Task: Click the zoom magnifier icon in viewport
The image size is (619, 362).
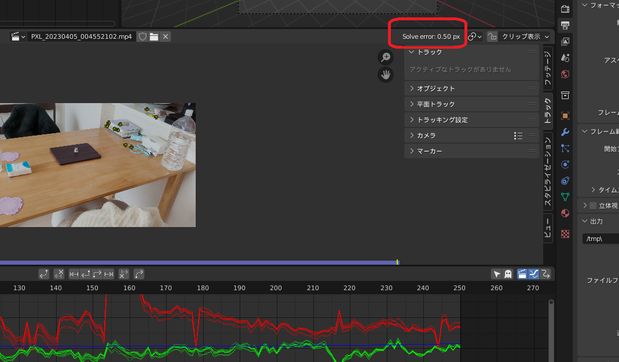Action: pyautogui.click(x=386, y=57)
